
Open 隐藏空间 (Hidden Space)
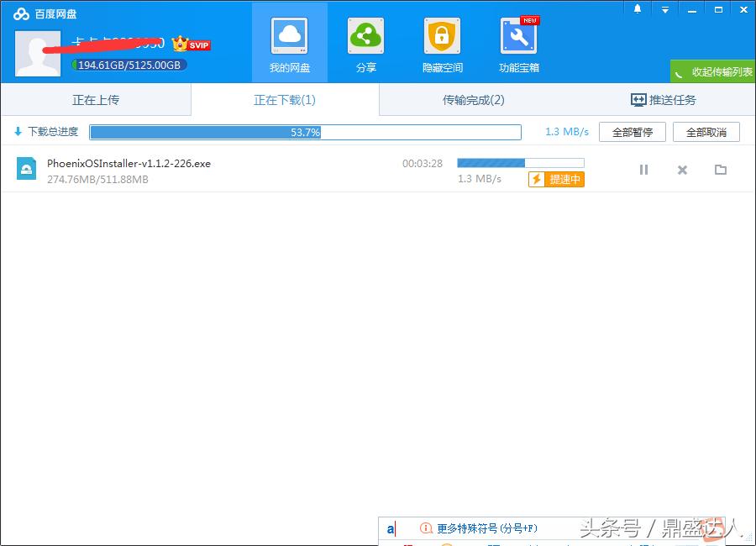point(442,42)
